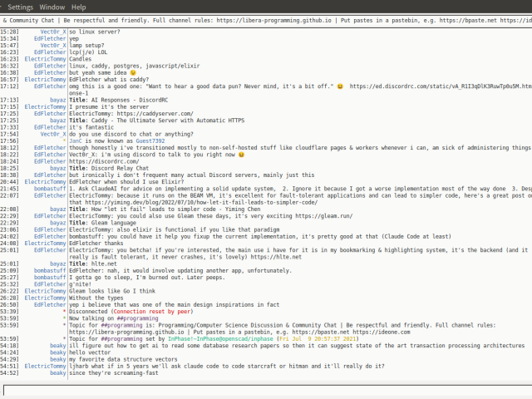The image size is (532, 399).
Task: Click message 'EdFletcher when should I use Elixir?'
Action: (126, 182)
